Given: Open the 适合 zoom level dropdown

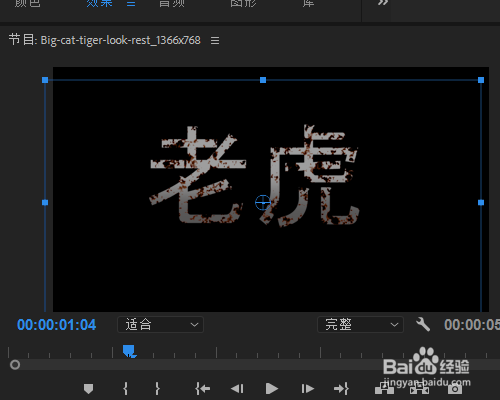Looking at the screenshot, I should (x=160, y=324).
